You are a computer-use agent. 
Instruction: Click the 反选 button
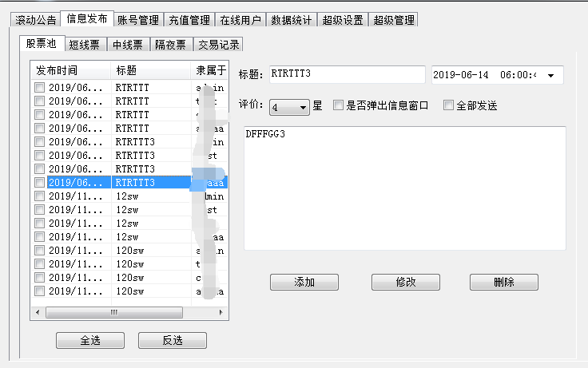point(173,340)
